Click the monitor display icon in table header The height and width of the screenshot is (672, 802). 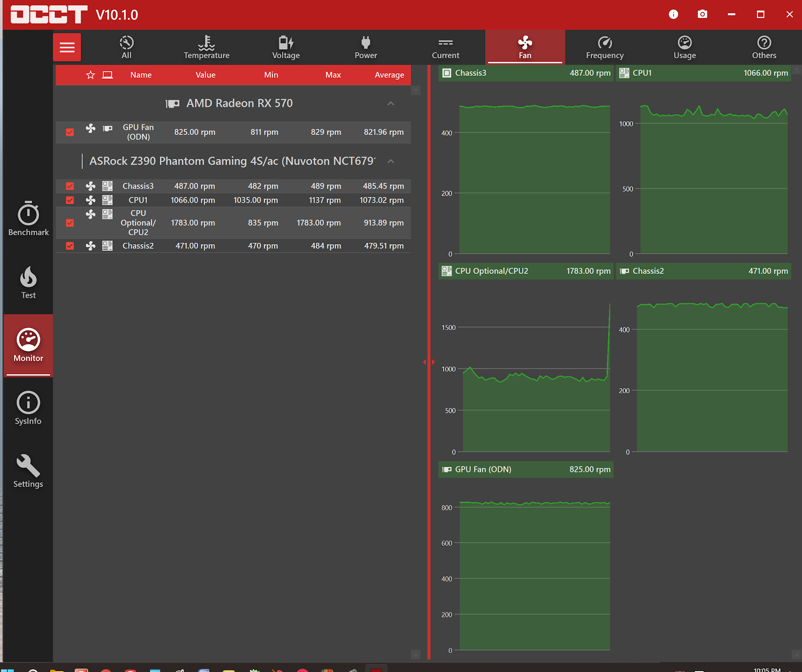click(107, 75)
